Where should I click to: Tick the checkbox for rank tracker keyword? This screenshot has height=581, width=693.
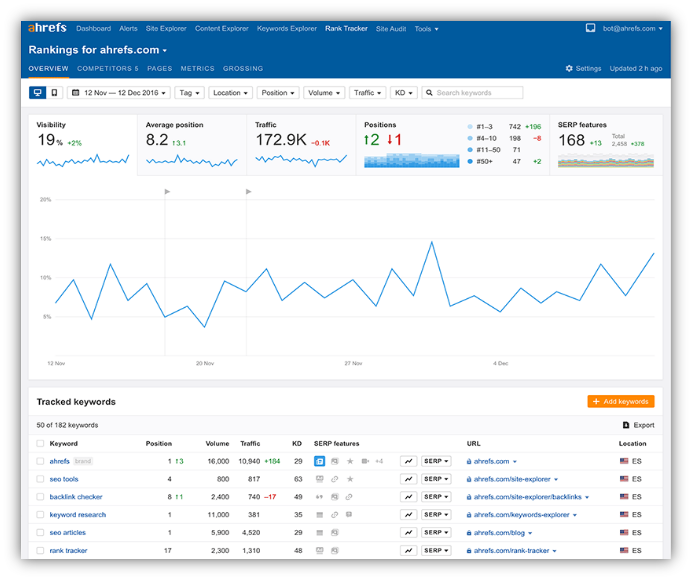tap(40, 551)
